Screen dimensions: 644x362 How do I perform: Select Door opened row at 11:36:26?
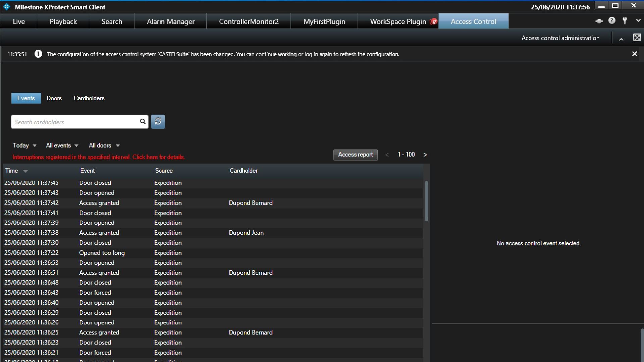pyautogui.click(x=213, y=322)
